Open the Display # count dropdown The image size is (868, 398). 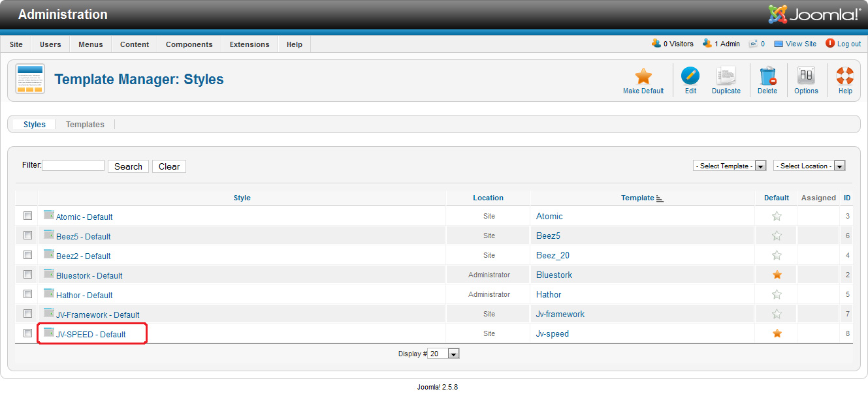tap(444, 354)
